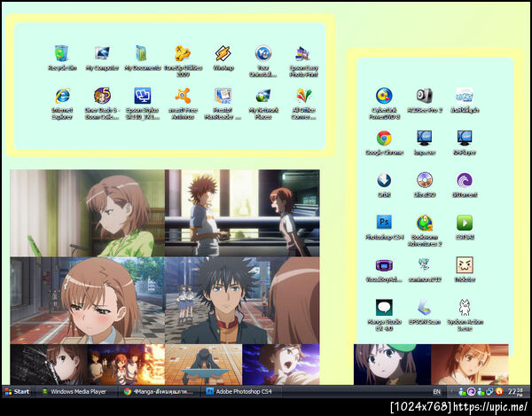Open the Your Uninstaller shortcut
This screenshot has height=416, width=532.
pos(263,53)
